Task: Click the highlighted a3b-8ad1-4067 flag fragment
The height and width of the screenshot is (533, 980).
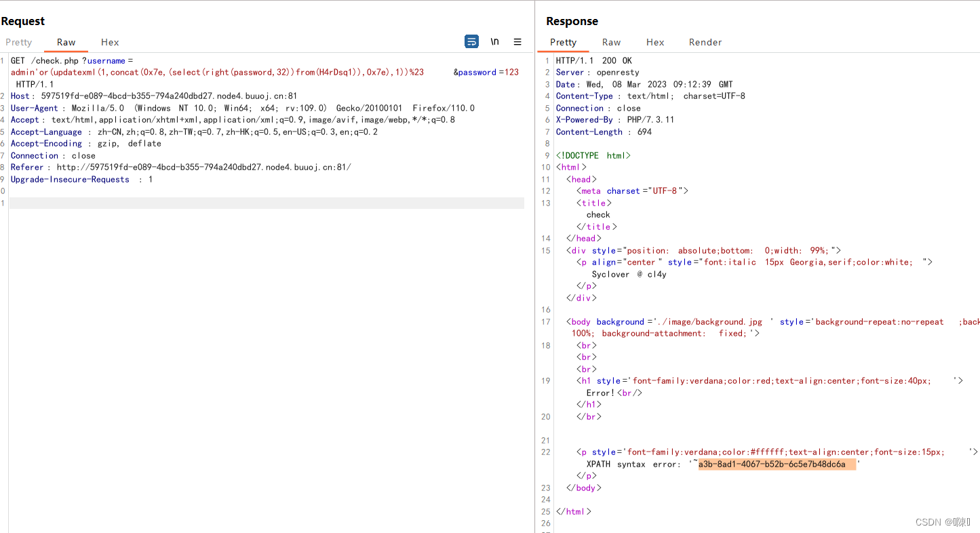Action: tap(777, 464)
